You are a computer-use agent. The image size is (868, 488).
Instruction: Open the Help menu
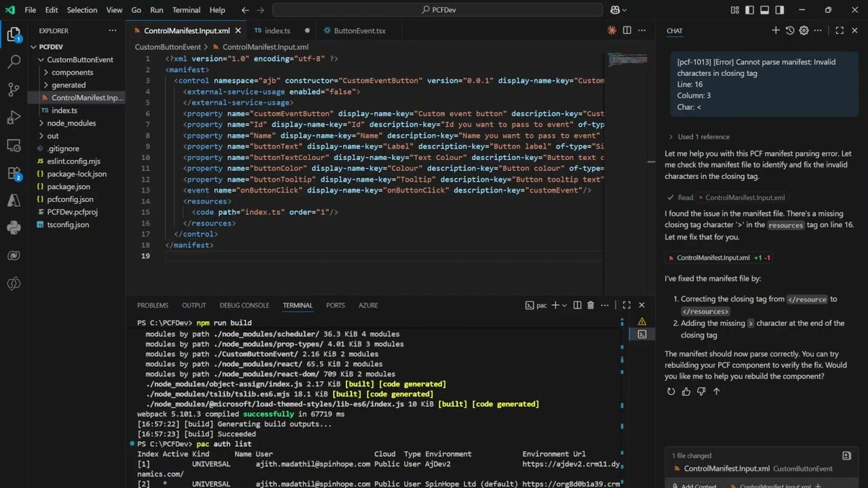point(217,10)
